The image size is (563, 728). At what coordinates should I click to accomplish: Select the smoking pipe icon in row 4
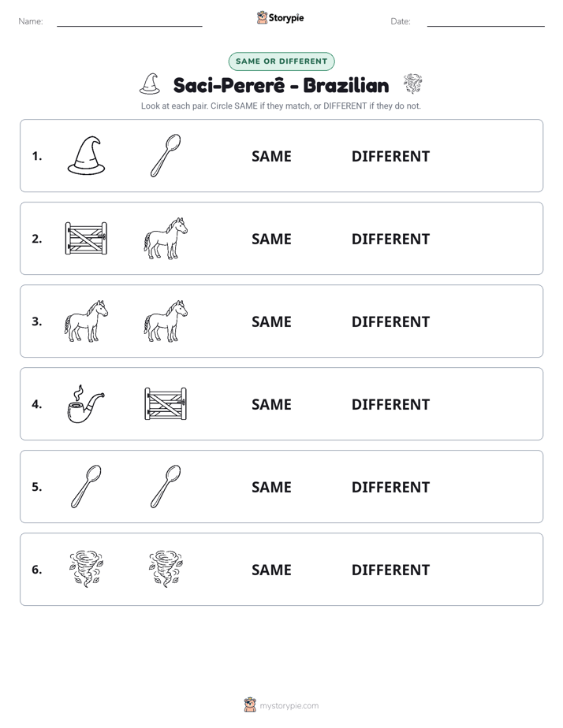[87, 403]
